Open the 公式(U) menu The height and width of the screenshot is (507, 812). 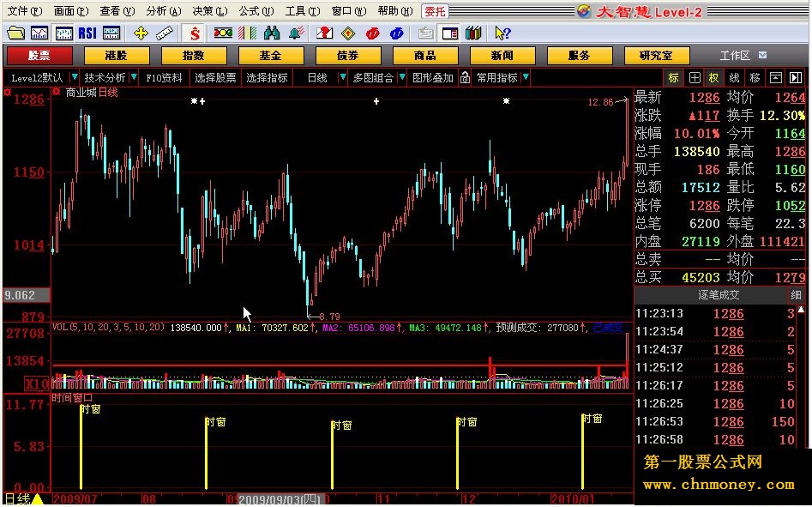tap(256, 11)
